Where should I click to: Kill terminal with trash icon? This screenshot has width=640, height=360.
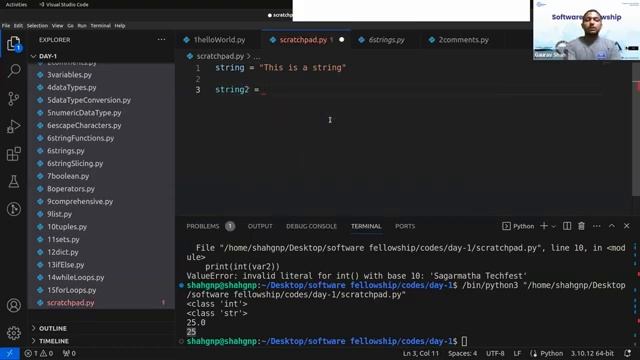pyautogui.click(x=581, y=226)
